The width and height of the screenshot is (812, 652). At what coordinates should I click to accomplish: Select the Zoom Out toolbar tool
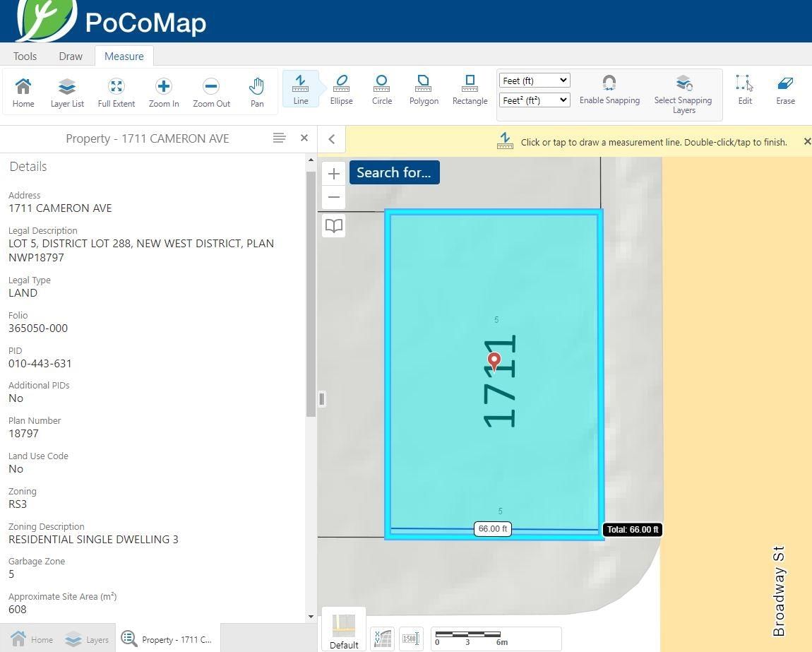click(x=211, y=93)
